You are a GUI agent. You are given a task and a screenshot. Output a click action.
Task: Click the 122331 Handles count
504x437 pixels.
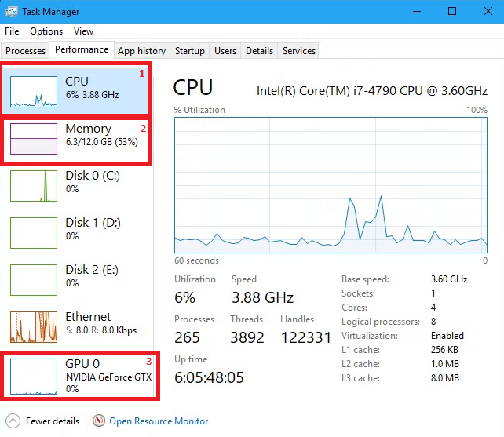tap(306, 337)
